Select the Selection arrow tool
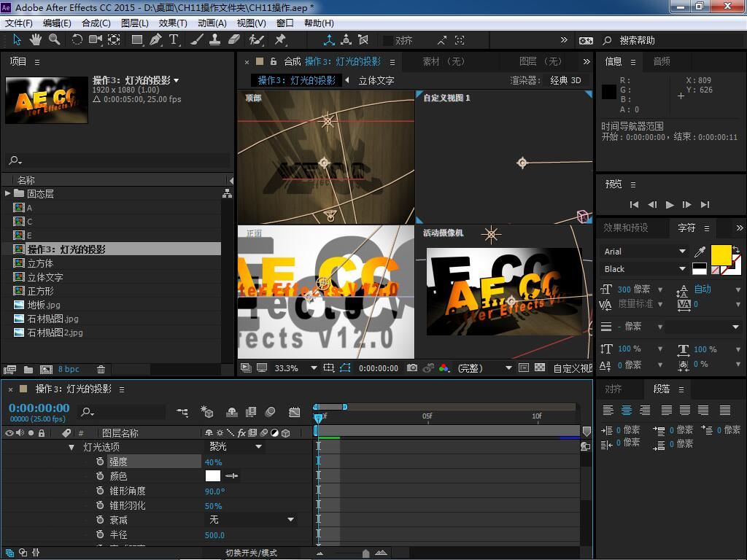The width and height of the screenshot is (747, 560). coord(18,40)
